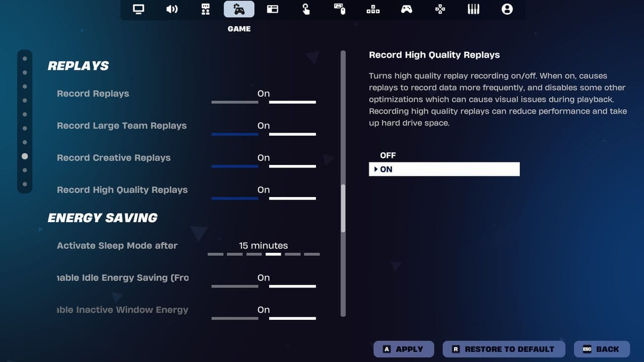Screen dimensions: 644x362
Task: Toggle Idle Energy Saving setting
Action: (x=264, y=281)
